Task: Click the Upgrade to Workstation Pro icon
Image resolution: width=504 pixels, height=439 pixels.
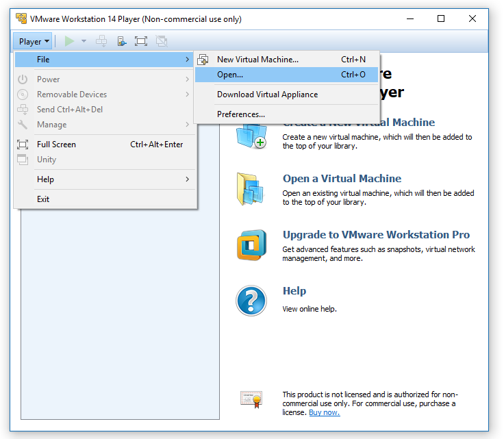Action: click(x=250, y=245)
